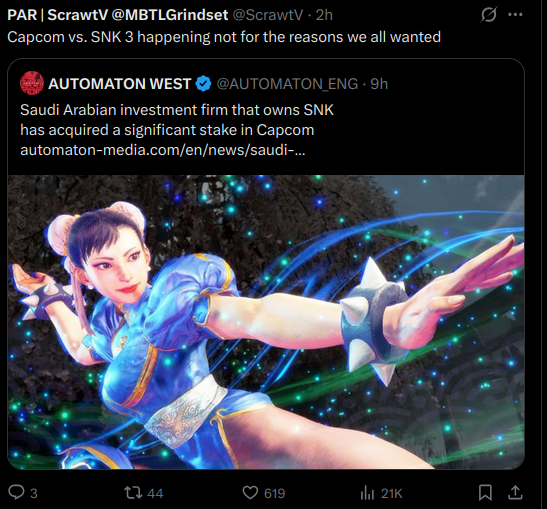Click the blue verified checkmark badge
This screenshot has width=547, height=509.
click(203, 84)
